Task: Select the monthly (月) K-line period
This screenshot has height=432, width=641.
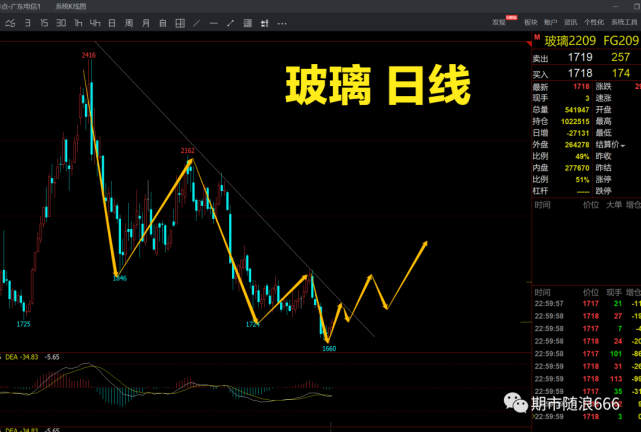Action: click(146, 23)
